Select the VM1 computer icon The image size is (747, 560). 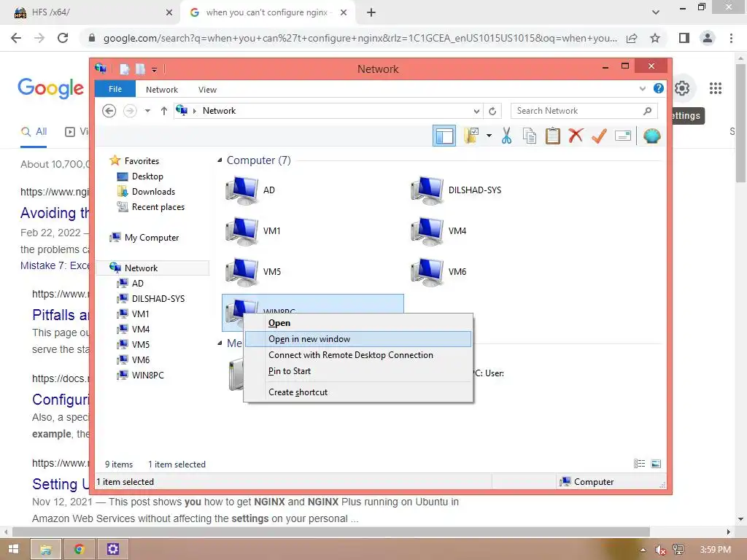[x=243, y=231]
